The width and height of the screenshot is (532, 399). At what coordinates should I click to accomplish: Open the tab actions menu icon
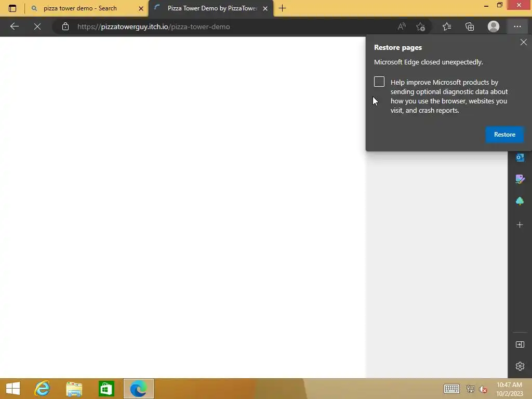[12, 8]
